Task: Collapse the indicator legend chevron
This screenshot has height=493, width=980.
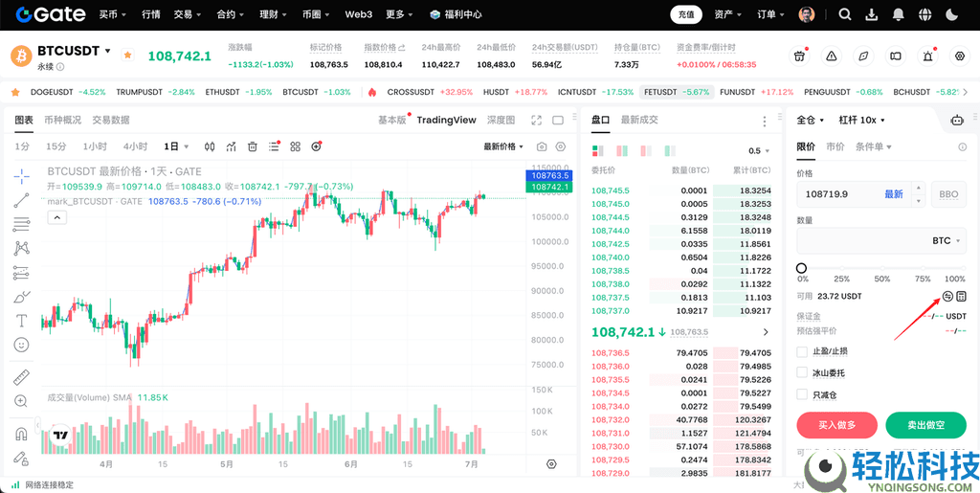Action: tap(56, 217)
